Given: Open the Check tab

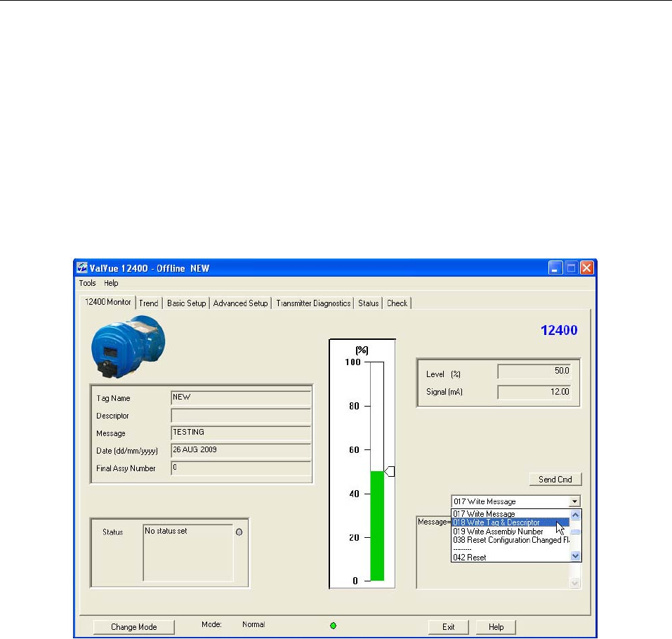Looking at the screenshot, I should click(397, 303).
